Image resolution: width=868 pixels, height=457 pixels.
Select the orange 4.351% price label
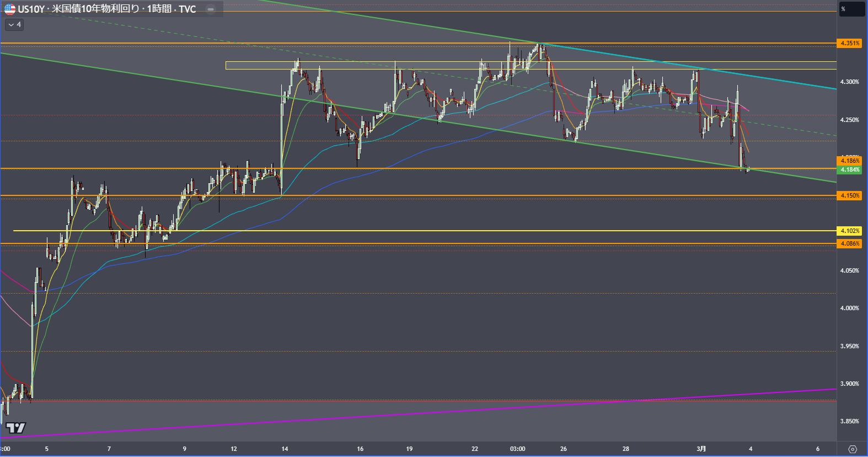(849, 43)
